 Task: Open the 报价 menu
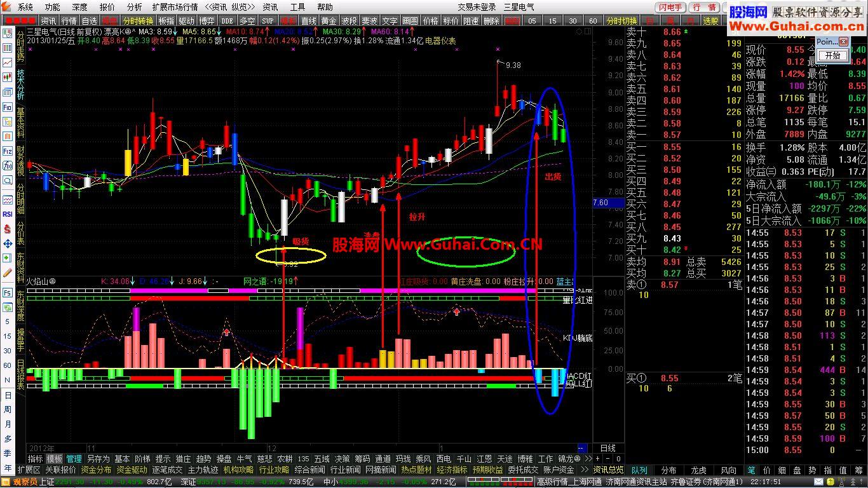point(107,7)
